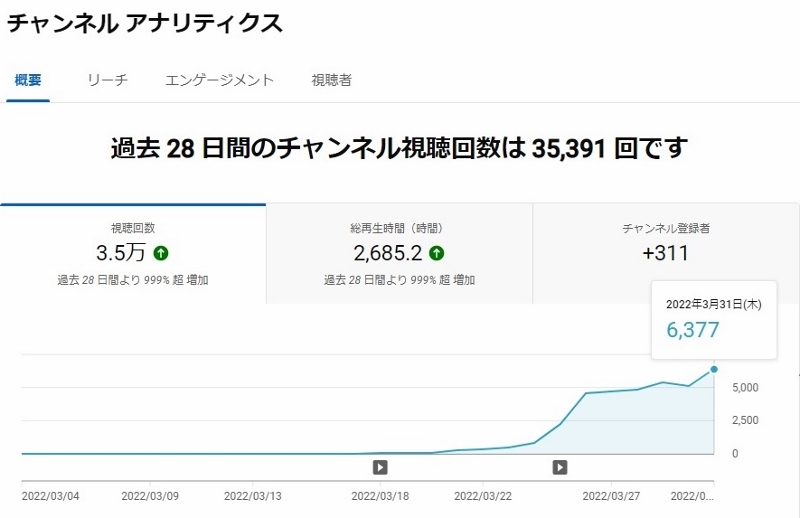Go to the 視聴者 tab

tap(332, 80)
